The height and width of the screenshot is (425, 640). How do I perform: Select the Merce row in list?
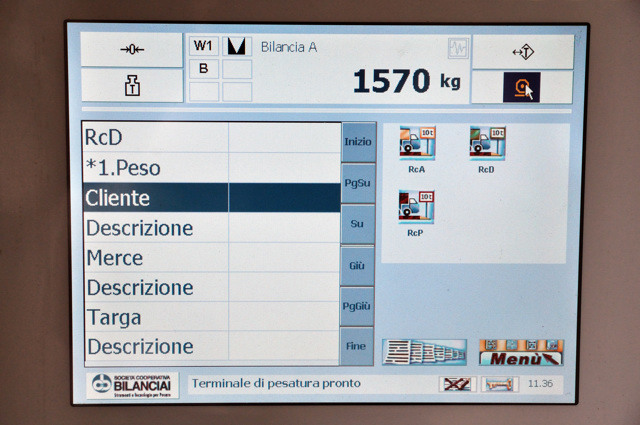(x=156, y=258)
